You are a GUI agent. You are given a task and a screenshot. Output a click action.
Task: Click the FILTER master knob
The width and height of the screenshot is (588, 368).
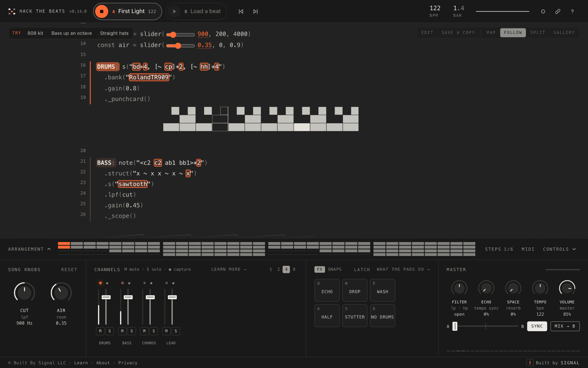459,288
